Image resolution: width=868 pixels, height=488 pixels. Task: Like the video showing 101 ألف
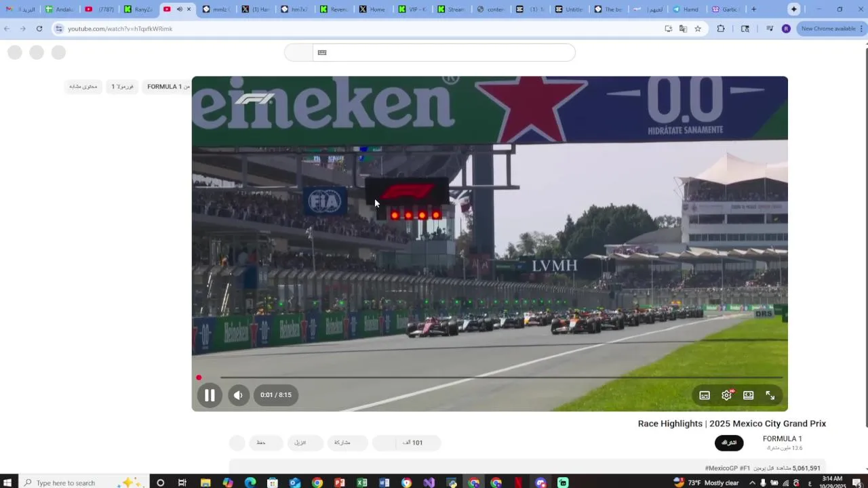click(x=417, y=443)
